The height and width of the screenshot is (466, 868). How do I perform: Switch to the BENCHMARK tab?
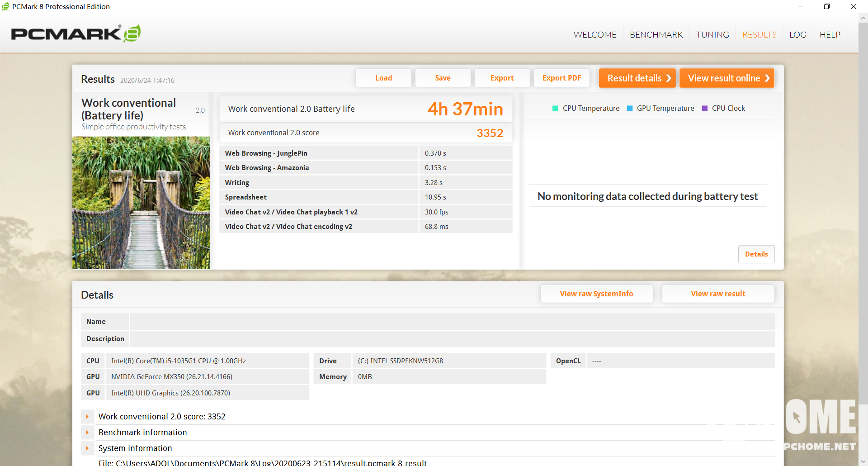pyautogui.click(x=656, y=35)
